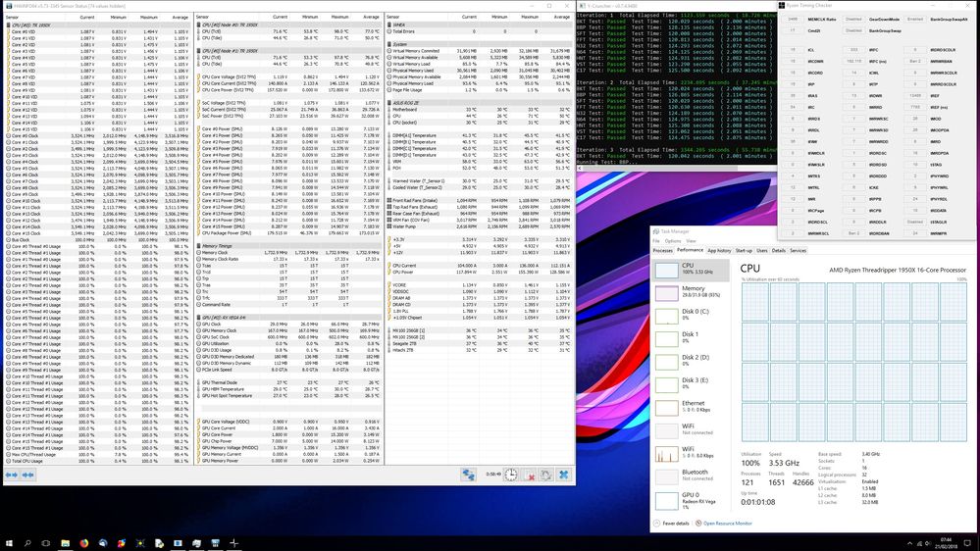This screenshot has width=980, height=551.
Task: Open File Explorer from the taskbar
Action: click(x=65, y=543)
